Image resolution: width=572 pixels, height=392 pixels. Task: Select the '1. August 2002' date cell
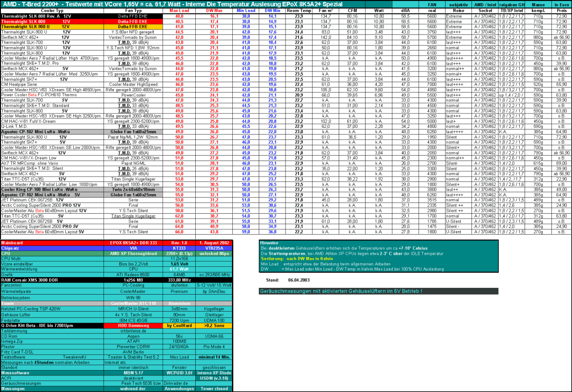tap(214, 243)
